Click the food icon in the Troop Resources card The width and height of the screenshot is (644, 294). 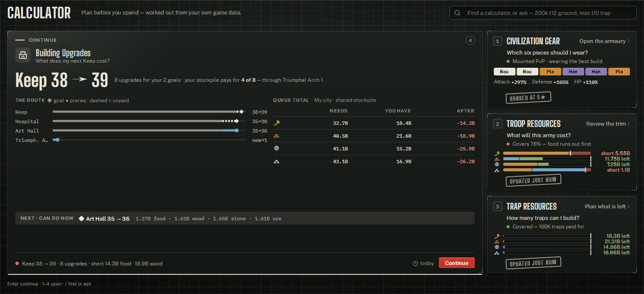coord(497,153)
